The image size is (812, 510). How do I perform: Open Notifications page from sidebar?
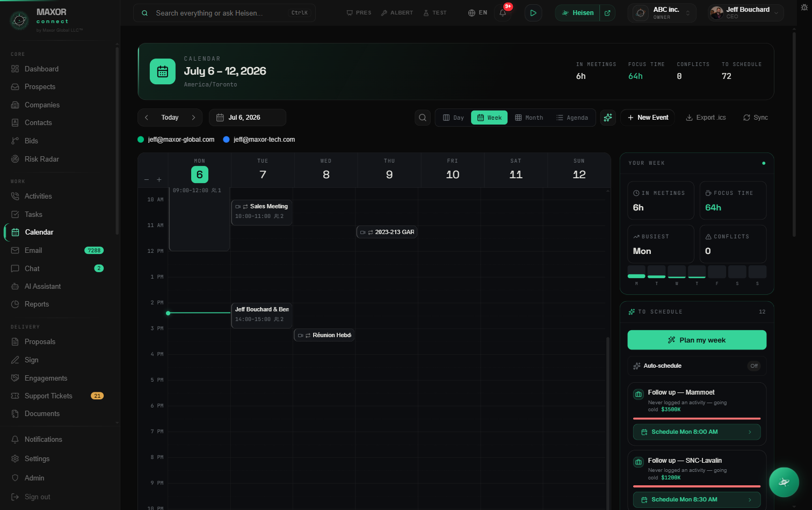pos(59,439)
